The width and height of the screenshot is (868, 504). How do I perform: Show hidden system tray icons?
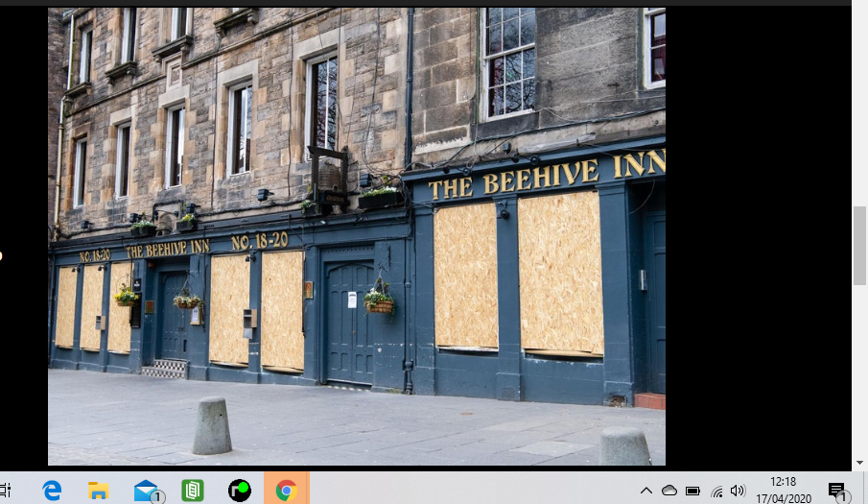point(646,491)
